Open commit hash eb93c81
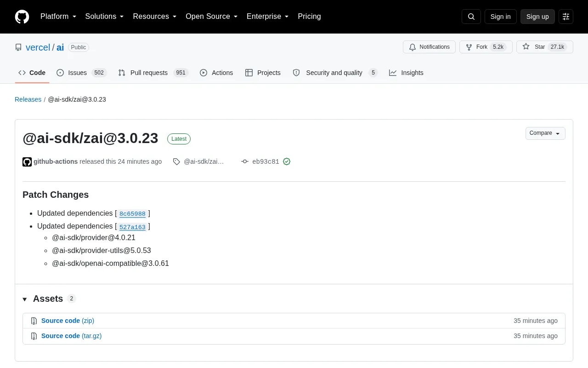This screenshot has height=368, width=588. pyautogui.click(x=266, y=162)
